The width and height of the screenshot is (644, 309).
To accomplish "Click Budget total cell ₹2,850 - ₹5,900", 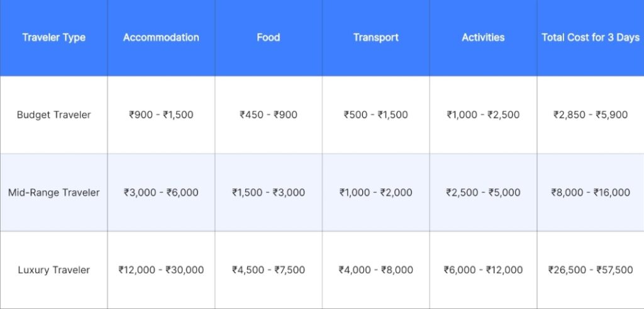I will click(591, 115).
